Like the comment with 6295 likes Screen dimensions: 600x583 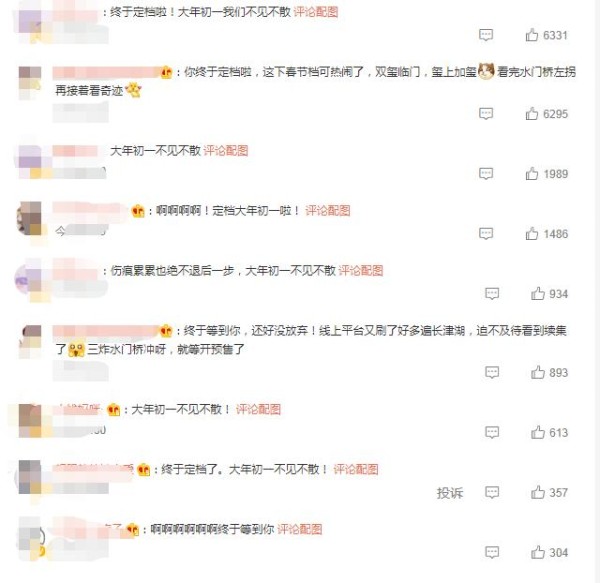(x=532, y=114)
